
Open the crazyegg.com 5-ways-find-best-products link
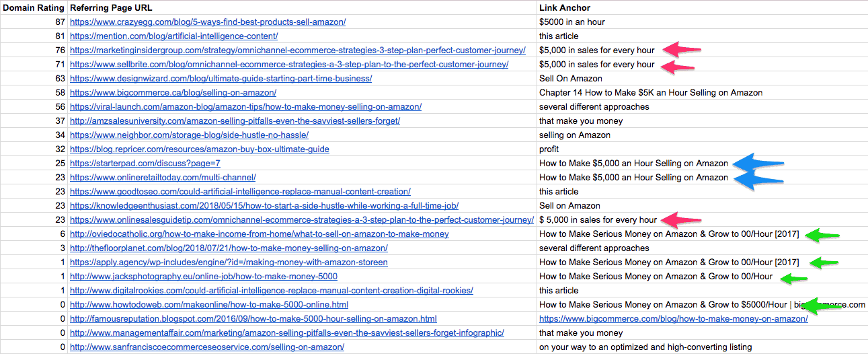[x=208, y=22]
